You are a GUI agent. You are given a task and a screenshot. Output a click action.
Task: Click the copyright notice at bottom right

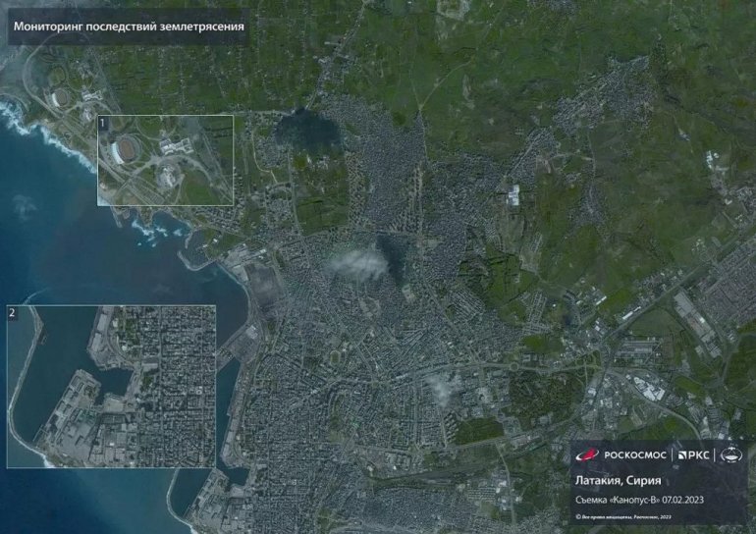tap(623, 516)
